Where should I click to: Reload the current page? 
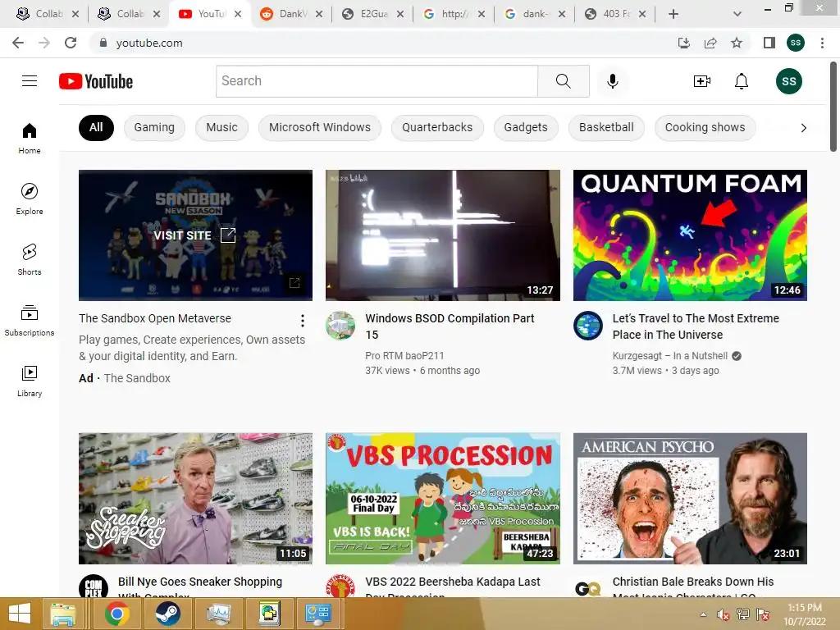(71, 43)
